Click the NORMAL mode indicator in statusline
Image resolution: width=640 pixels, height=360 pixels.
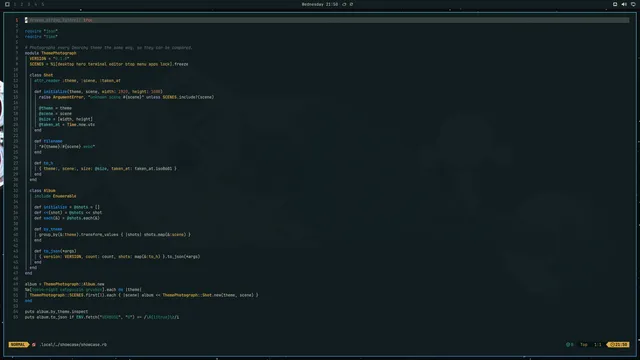[18, 344]
